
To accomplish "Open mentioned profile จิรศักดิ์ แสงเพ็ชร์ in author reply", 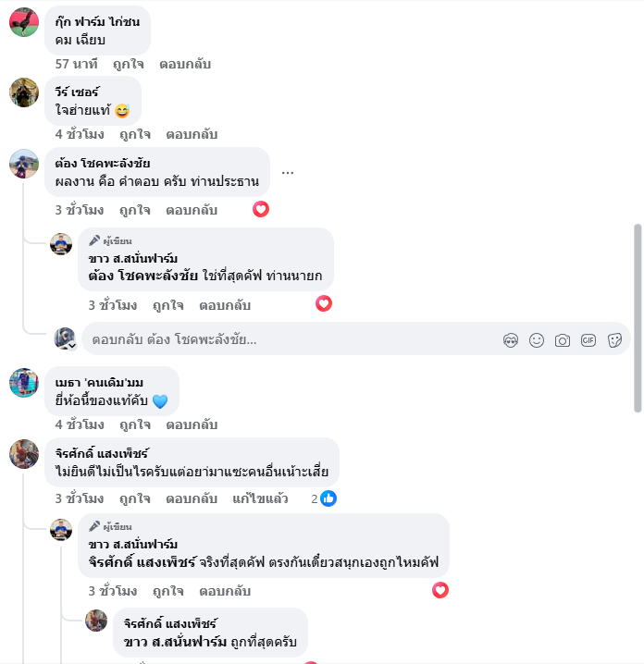I will [x=142, y=562].
